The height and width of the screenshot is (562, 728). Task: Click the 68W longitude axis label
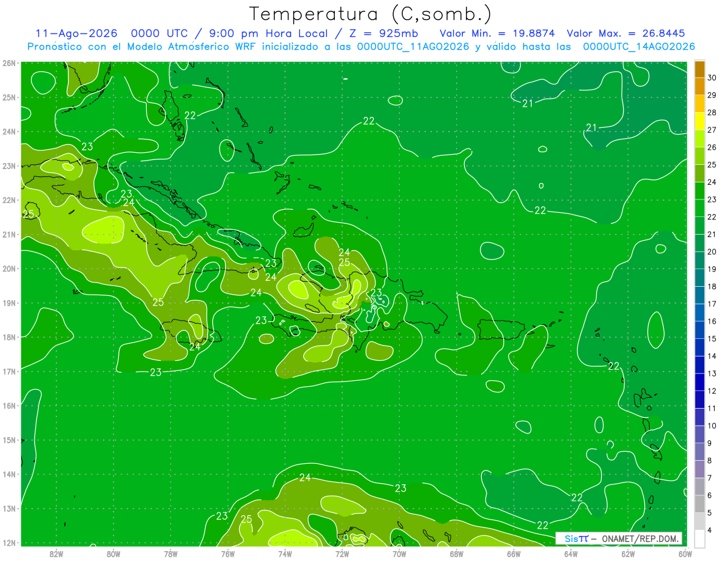[456, 554]
